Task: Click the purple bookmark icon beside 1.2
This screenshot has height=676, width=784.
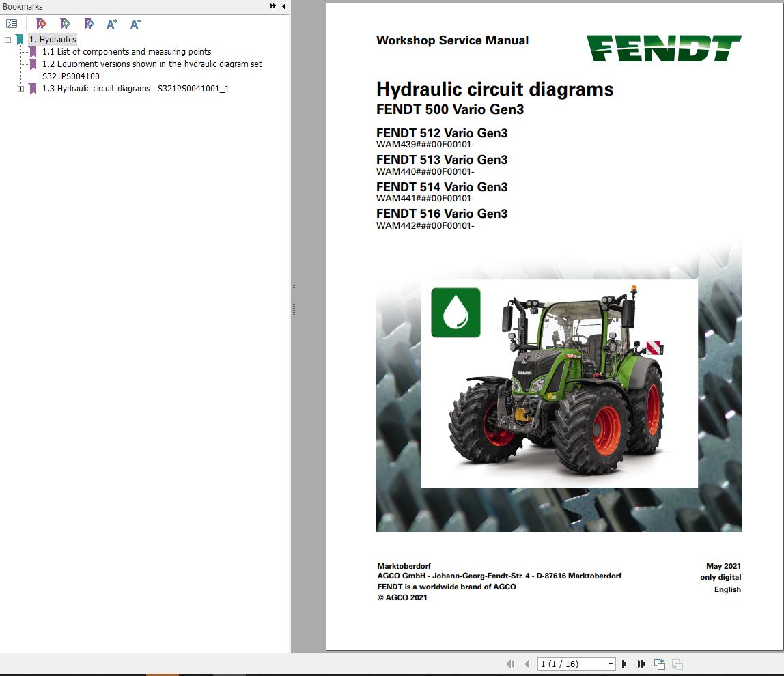Action: coord(33,64)
